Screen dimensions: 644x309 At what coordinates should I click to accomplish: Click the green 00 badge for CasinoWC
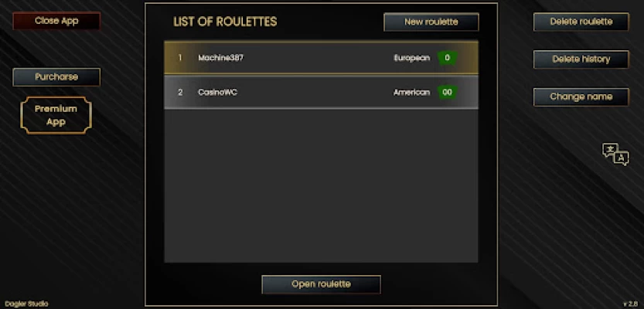coord(447,93)
